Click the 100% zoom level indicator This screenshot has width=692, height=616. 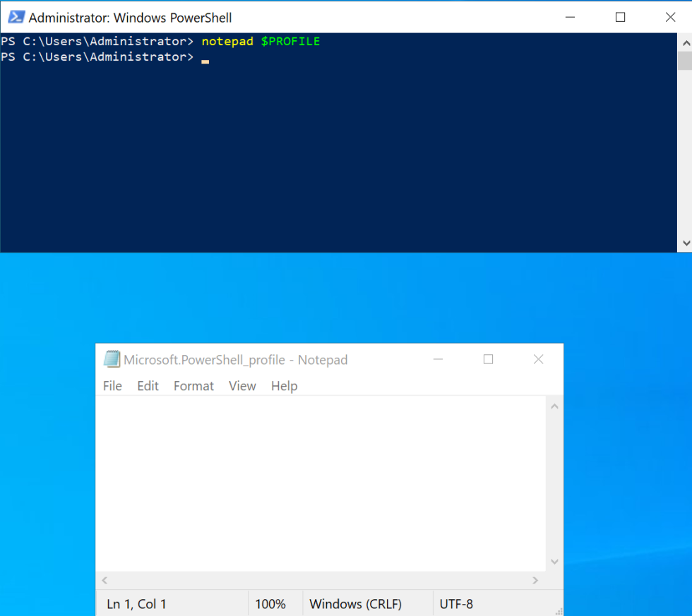point(270,604)
